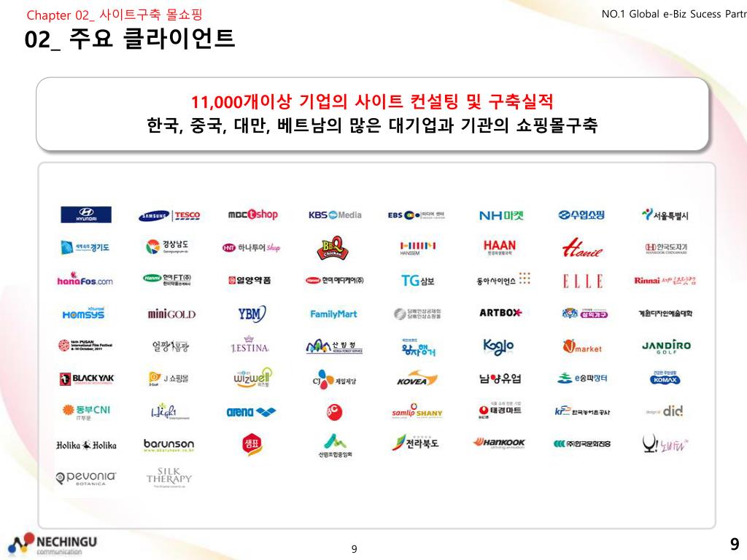Click the 'NO.1 Global e-Biz' header text
The width and height of the screenshot is (747, 560).
pos(674,14)
